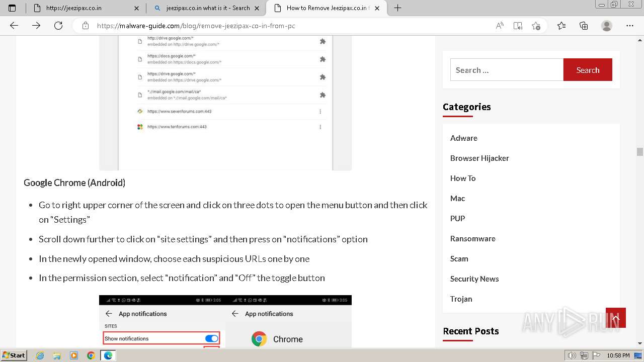Open the Adware category
The image size is (644, 362).
464,138
